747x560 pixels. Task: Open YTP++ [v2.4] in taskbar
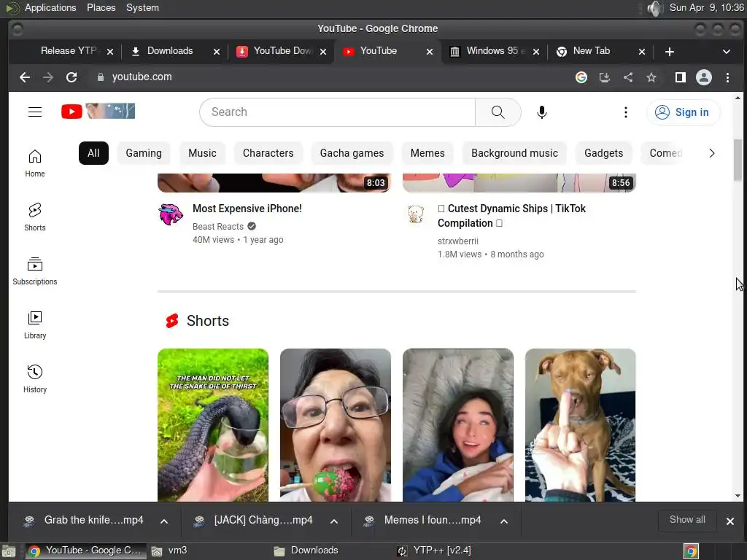coord(442,551)
